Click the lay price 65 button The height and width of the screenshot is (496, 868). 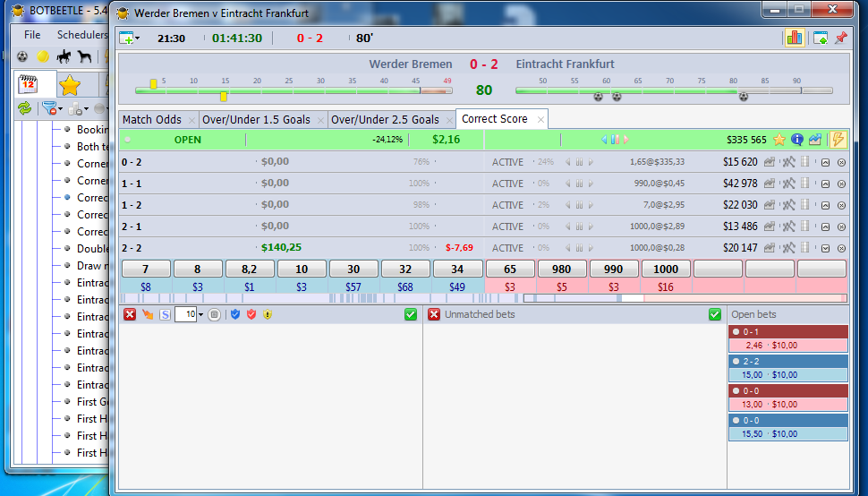pos(510,269)
